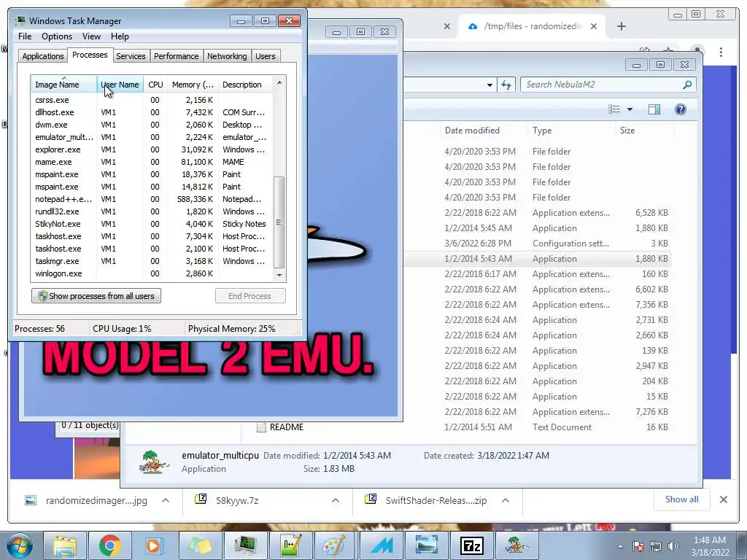Open Sticky Notes taskbar icon
The height and width of the screenshot is (560, 747).
coord(200,545)
